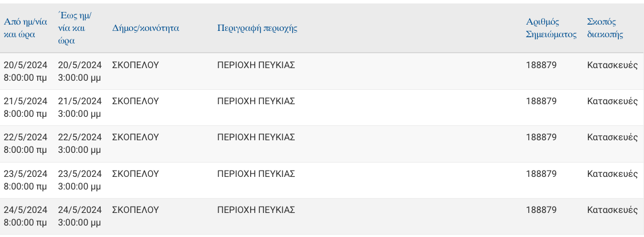Click the Δήμος/κοινότητα column header
Viewport: 644px width, 237px height.
click(x=145, y=29)
